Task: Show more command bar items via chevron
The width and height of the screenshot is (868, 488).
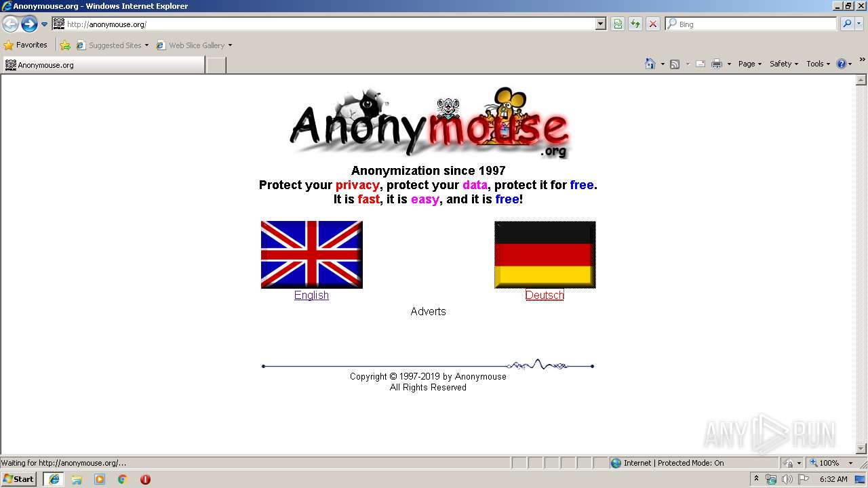Action: (862, 60)
